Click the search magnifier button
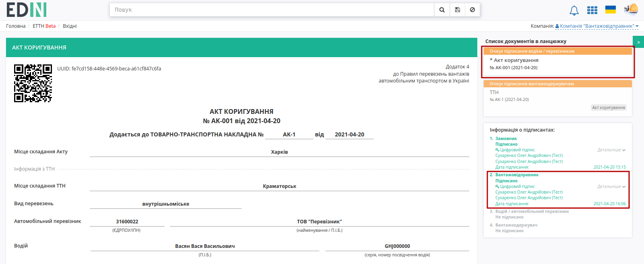Image resolution: width=644 pixels, height=264 pixels. pyautogui.click(x=442, y=10)
